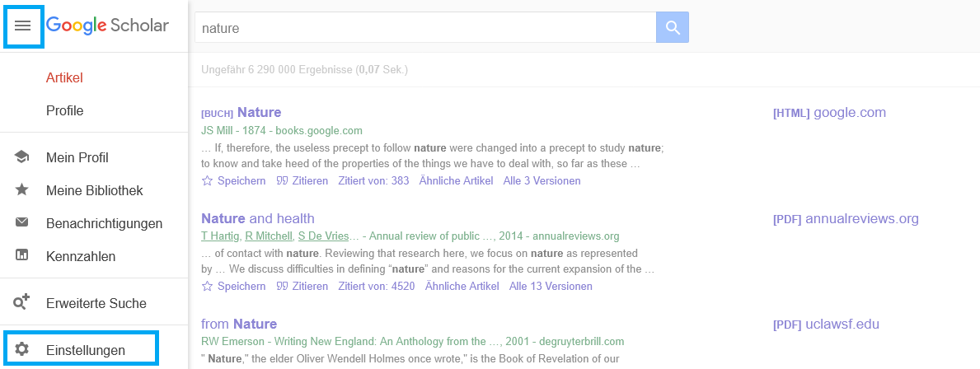
Task: Switch to Profile in the sidebar
Action: coord(64,110)
